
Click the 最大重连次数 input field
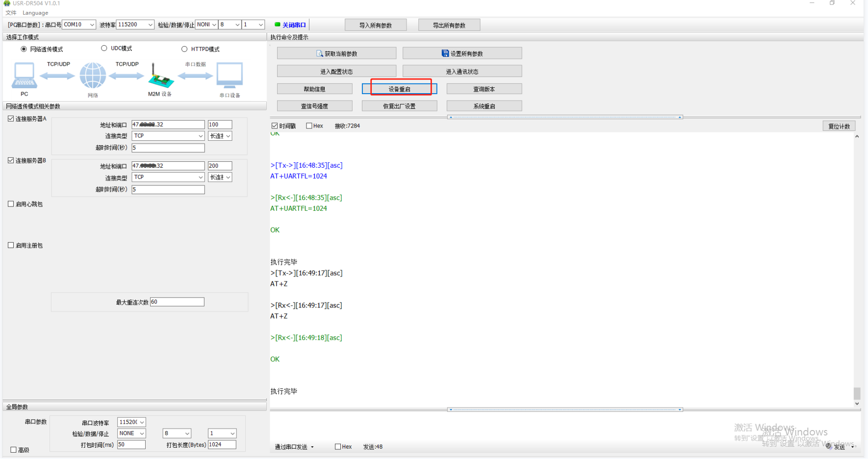(x=177, y=302)
